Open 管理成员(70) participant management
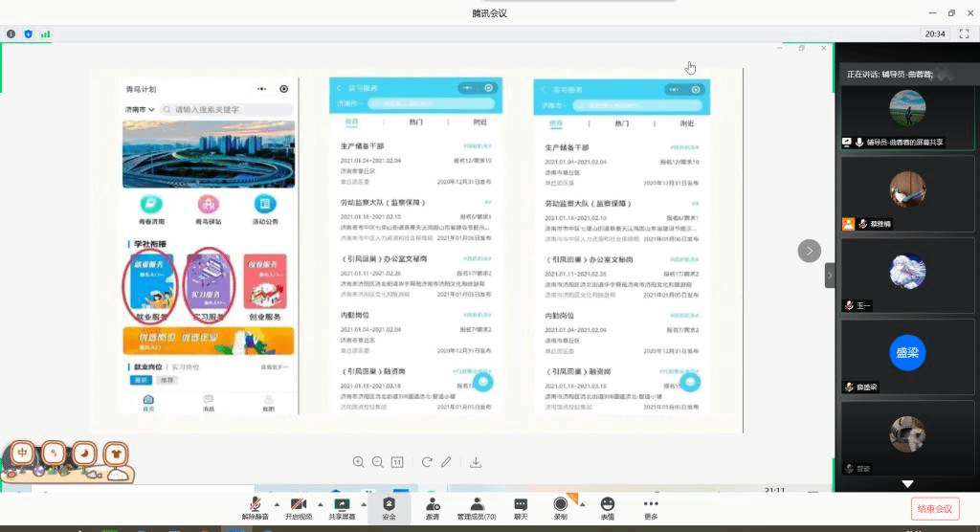Image resolution: width=980 pixels, height=532 pixels. coord(477,508)
